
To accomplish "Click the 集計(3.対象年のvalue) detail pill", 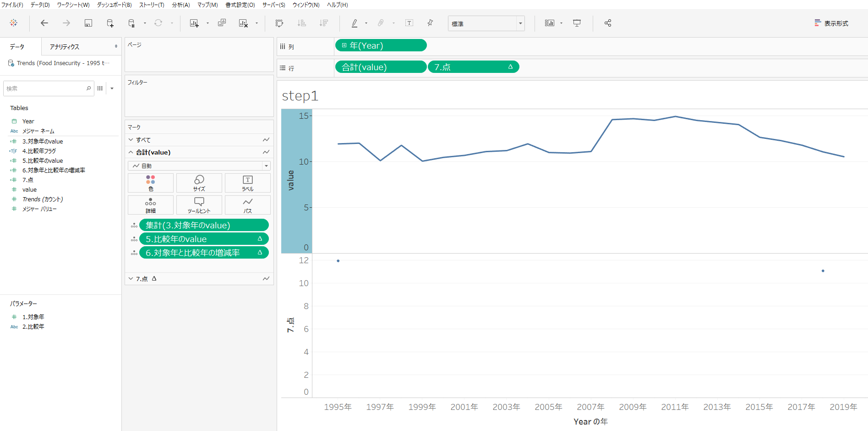I will click(x=204, y=225).
